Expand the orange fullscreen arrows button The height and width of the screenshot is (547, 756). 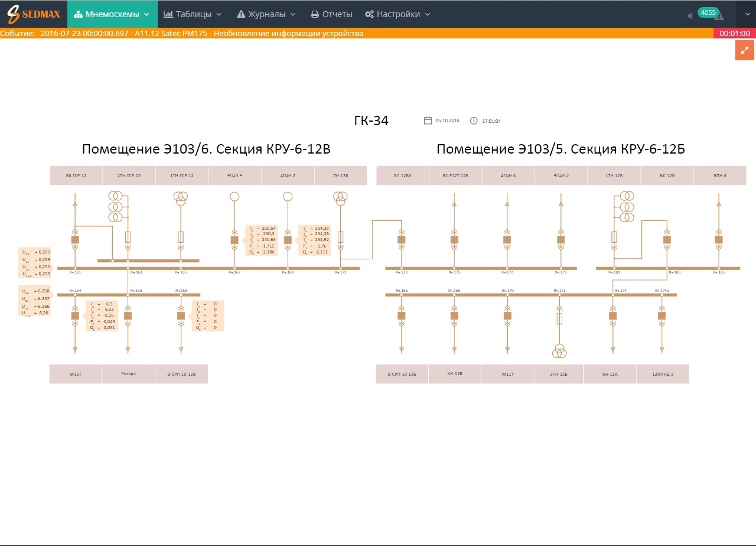point(744,50)
